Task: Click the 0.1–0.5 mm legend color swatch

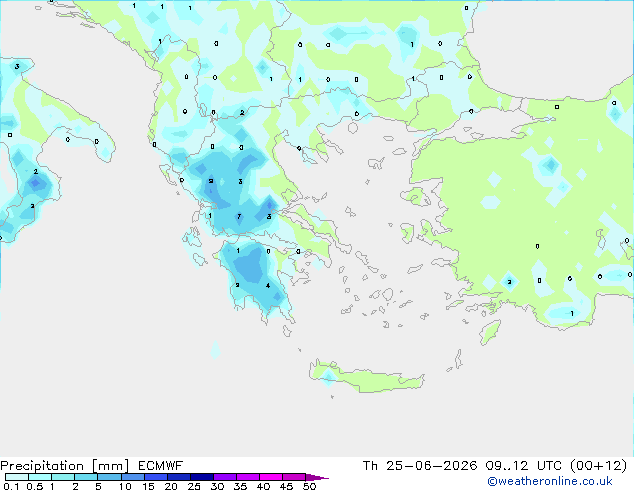Action: pos(17,477)
